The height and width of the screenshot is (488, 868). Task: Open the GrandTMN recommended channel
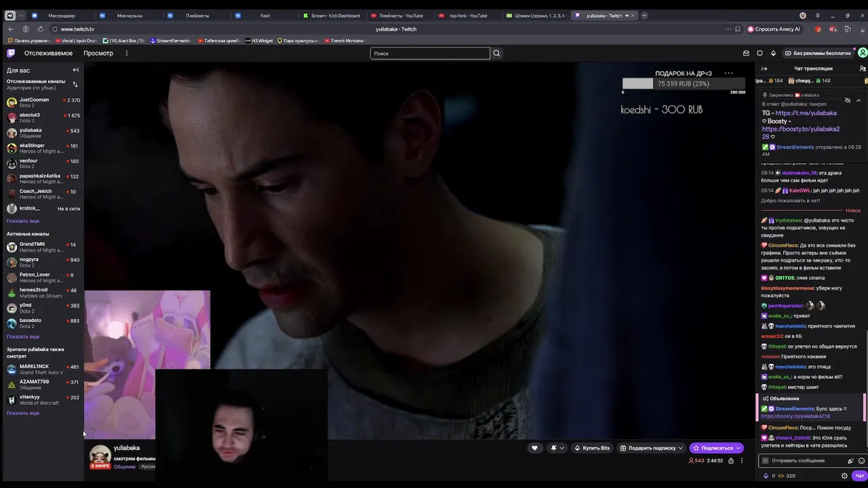pos(43,247)
